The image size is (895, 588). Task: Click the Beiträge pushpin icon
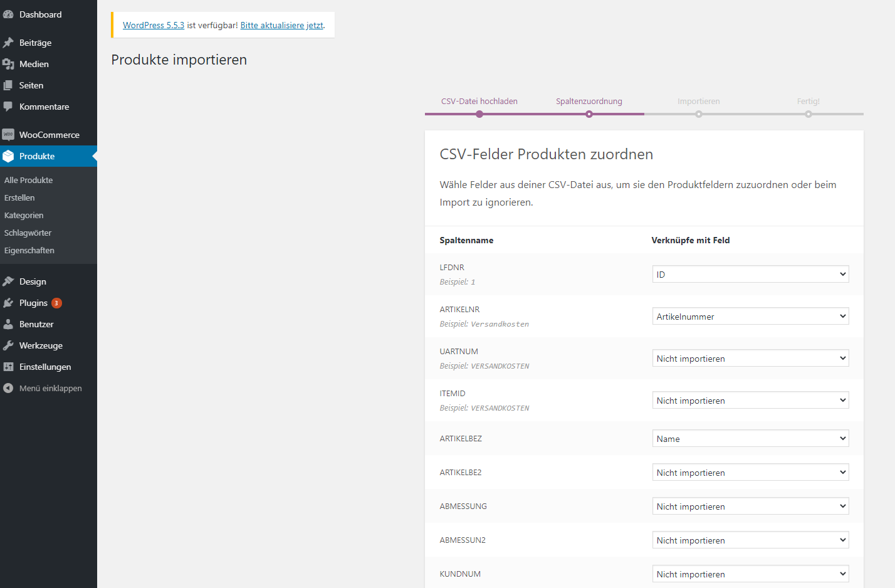tap(8, 43)
